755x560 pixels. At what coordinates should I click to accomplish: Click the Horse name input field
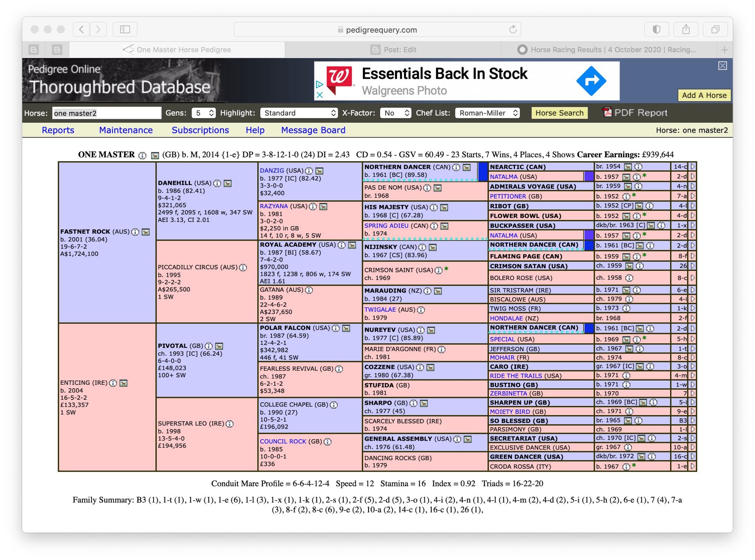coord(107,113)
